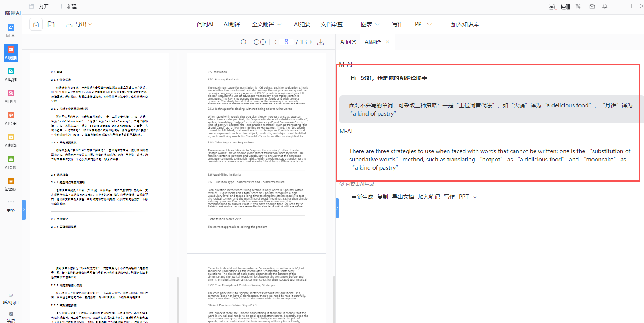Click the search magnifier icon
The image size is (644, 323).
point(243,42)
